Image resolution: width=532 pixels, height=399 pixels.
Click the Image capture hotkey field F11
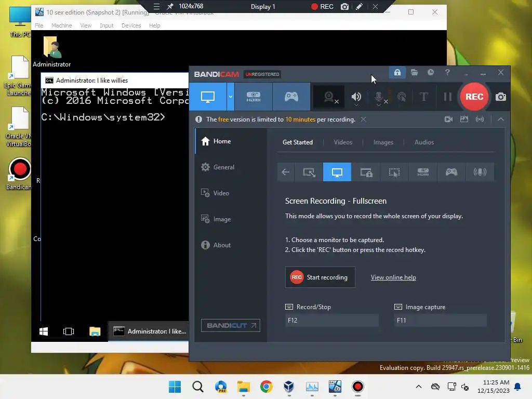[x=441, y=320]
